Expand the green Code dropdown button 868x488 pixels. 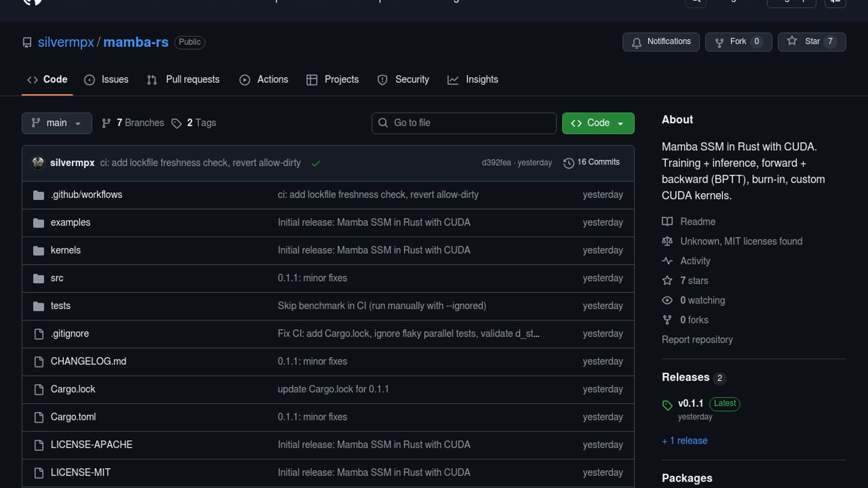(598, 123)
